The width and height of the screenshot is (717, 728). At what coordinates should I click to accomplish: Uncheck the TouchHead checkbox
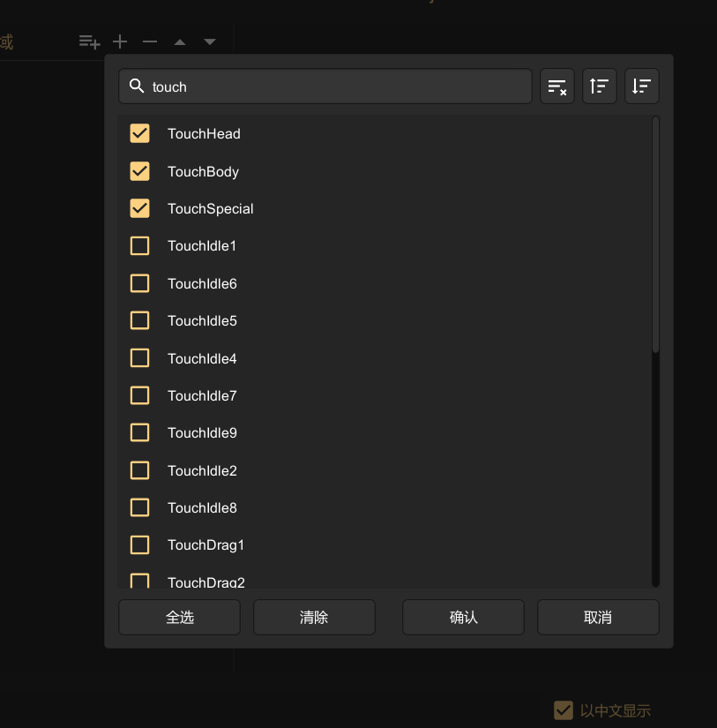[x=139, y=133]
